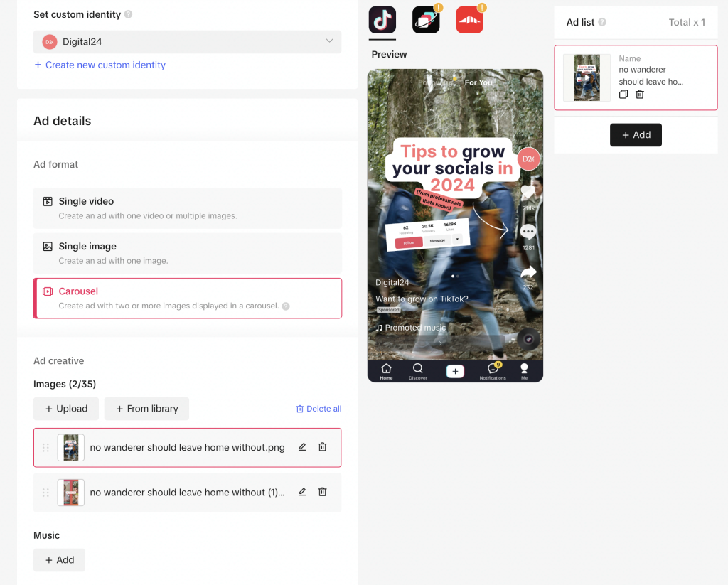Click the Carousel help question mark icon
The height and width of the screenshot is (585, 728).
tap(285, 306)
